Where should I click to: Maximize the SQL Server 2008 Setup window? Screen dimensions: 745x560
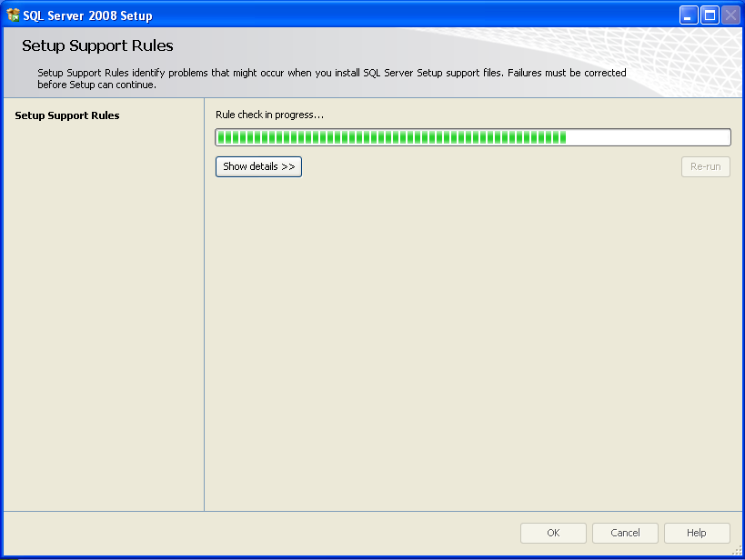710,15
